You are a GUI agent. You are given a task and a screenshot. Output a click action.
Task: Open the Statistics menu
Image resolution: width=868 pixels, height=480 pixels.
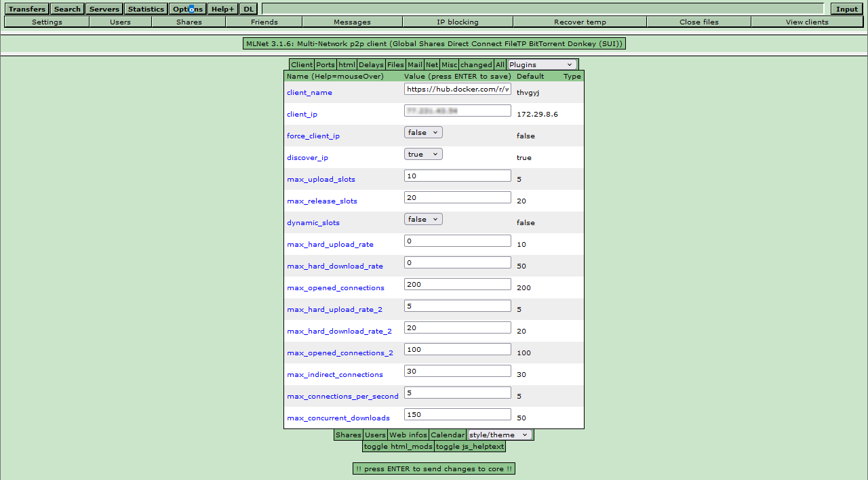click(146, 9)
